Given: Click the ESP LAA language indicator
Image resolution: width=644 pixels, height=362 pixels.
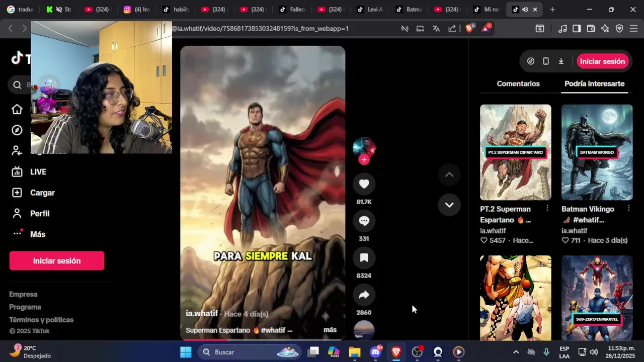Looking at the screenshot, I should click(x=565, y=352).
